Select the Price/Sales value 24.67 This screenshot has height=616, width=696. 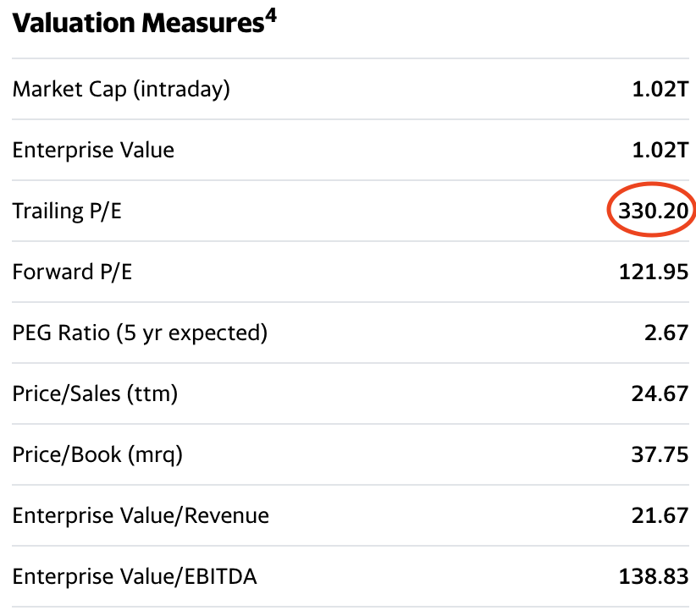tap(660, 393)
